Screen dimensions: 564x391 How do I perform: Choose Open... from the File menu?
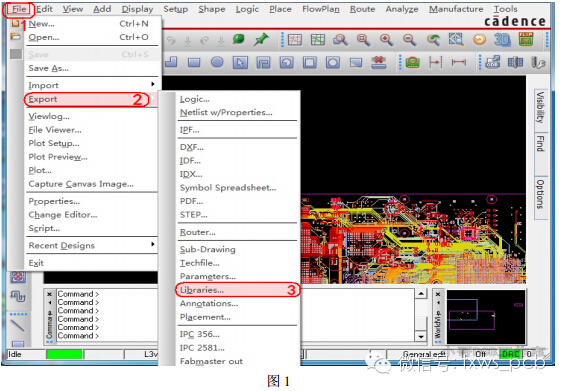92,37
